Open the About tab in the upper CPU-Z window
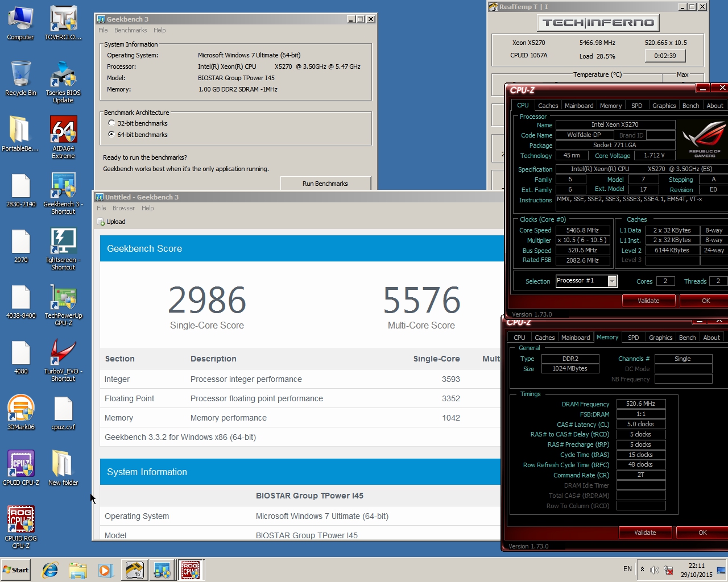The image size is (728, 582). [x=715, y=106]
